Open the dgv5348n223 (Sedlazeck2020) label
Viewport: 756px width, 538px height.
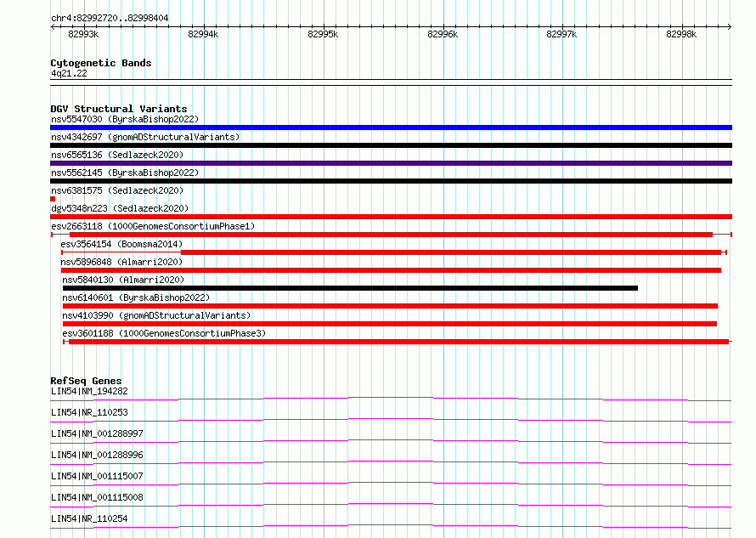tap(120, 208)
